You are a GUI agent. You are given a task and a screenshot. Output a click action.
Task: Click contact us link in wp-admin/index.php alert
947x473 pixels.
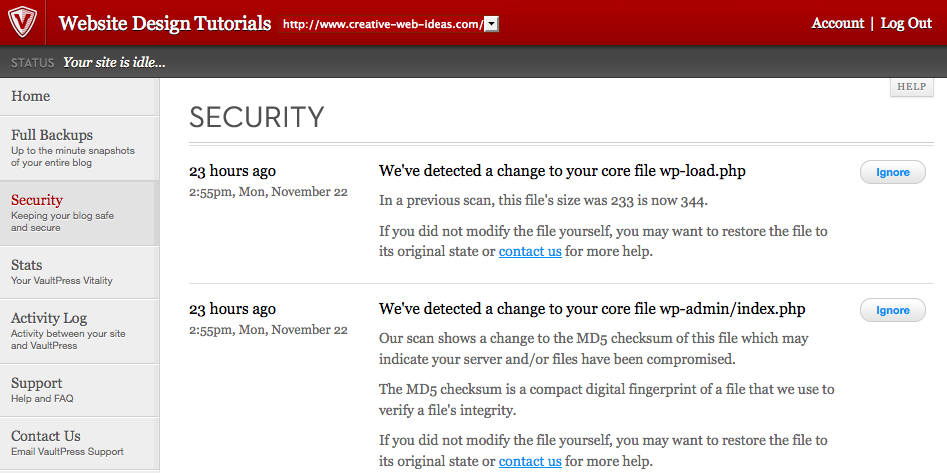(x=530, y=461)
